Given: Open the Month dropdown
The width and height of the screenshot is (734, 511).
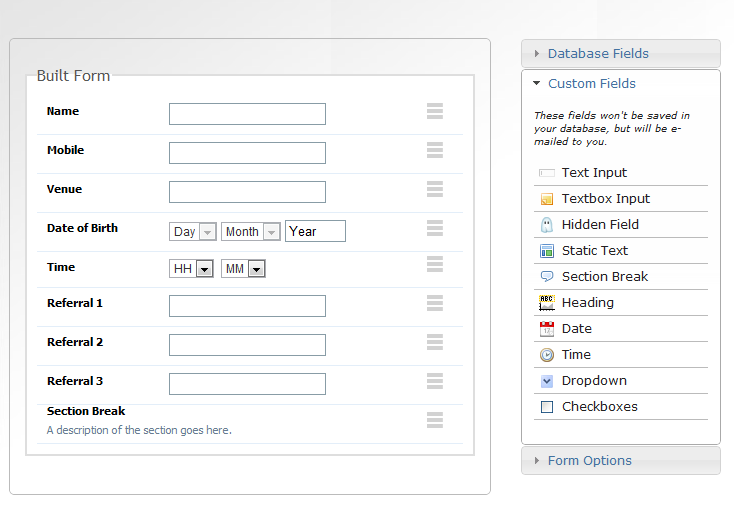Looking at the screenshot, I should [x=250, y=232].
